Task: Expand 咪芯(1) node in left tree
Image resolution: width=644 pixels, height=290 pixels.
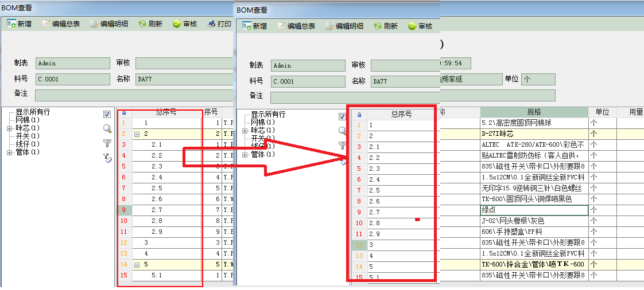Action: pyautogui.click(x=9, y=128)
